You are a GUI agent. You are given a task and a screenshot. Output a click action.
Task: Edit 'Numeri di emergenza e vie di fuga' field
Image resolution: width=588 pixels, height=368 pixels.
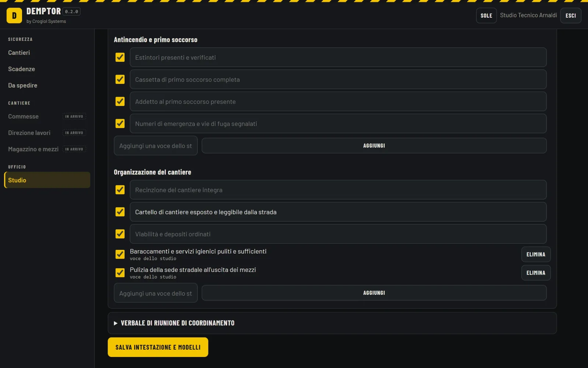coord(338,124)
